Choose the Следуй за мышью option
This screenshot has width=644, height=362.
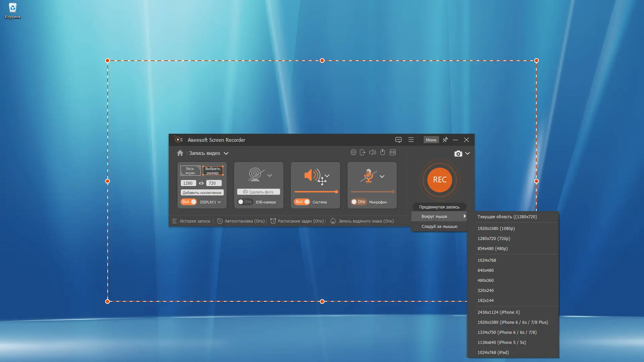tap(439, 227)
